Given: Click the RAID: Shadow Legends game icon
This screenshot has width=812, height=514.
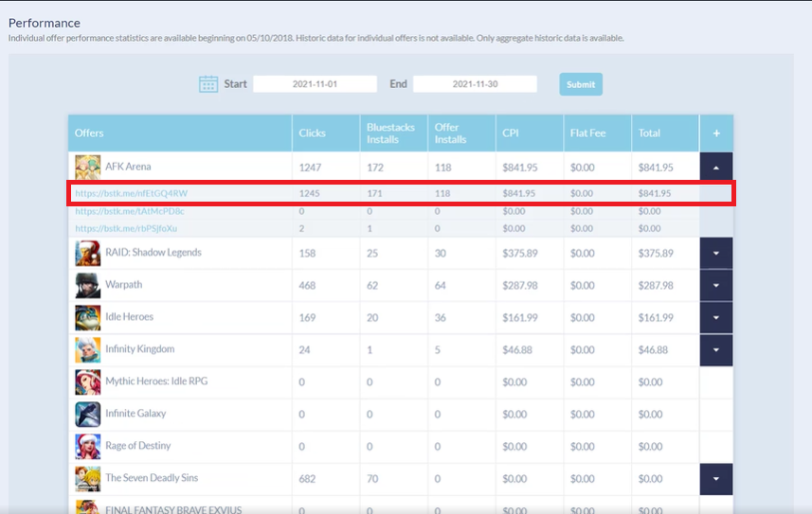Looking at the screenshot, I should (87, 253).
